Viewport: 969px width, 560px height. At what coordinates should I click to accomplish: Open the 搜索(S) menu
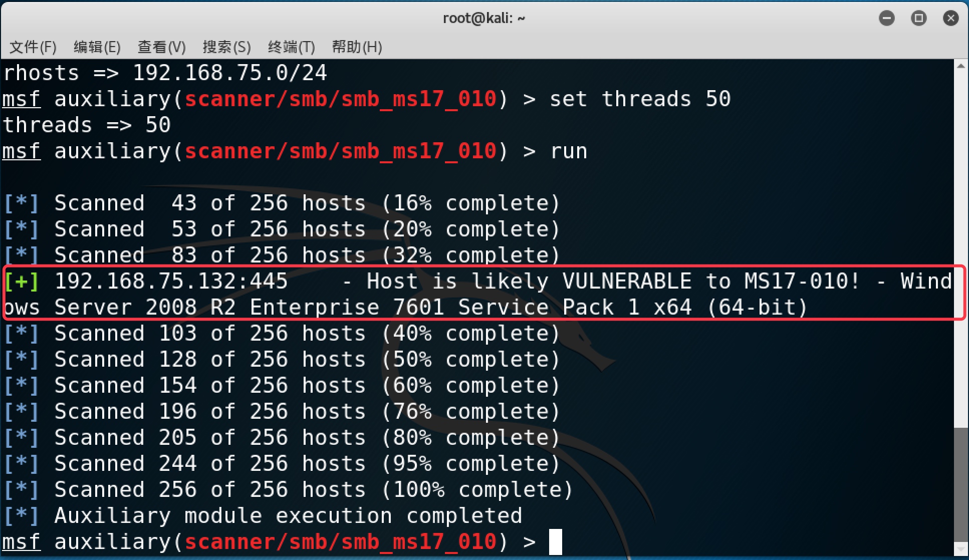226,47
